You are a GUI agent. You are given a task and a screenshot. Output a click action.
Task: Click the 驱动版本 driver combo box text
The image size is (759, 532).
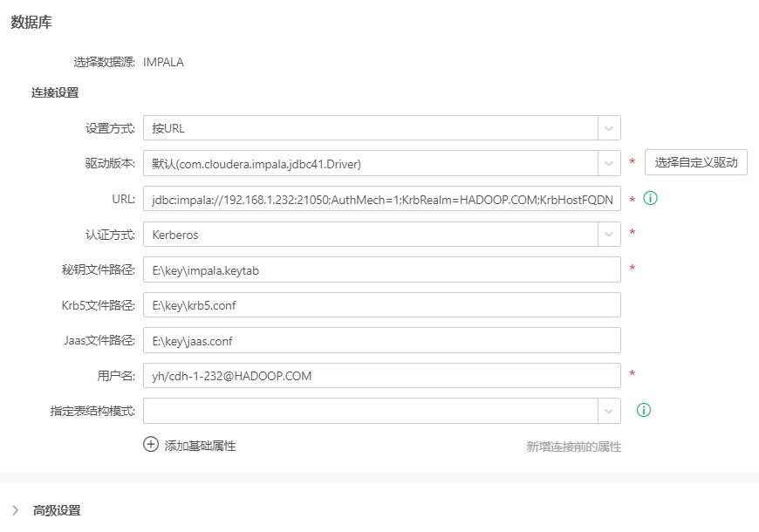pyautogui.click(x=256, y=164)
